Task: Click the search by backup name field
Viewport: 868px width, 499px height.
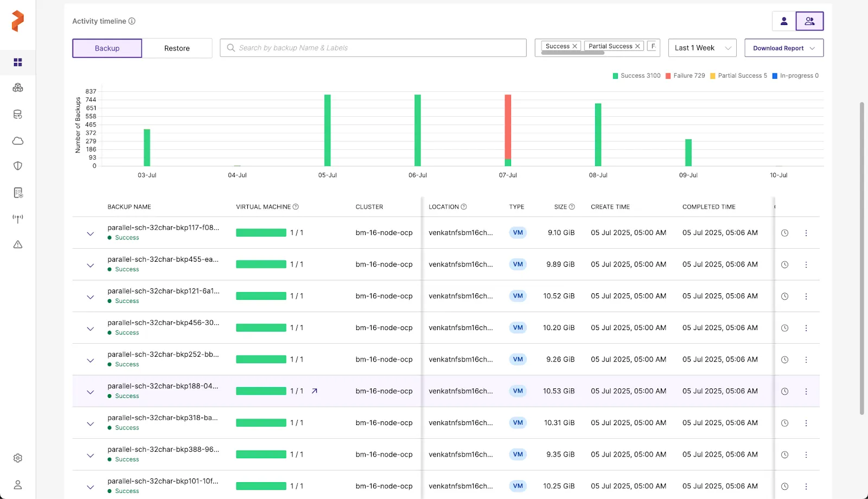Action: pyautogui.click(x=374, y=48)
